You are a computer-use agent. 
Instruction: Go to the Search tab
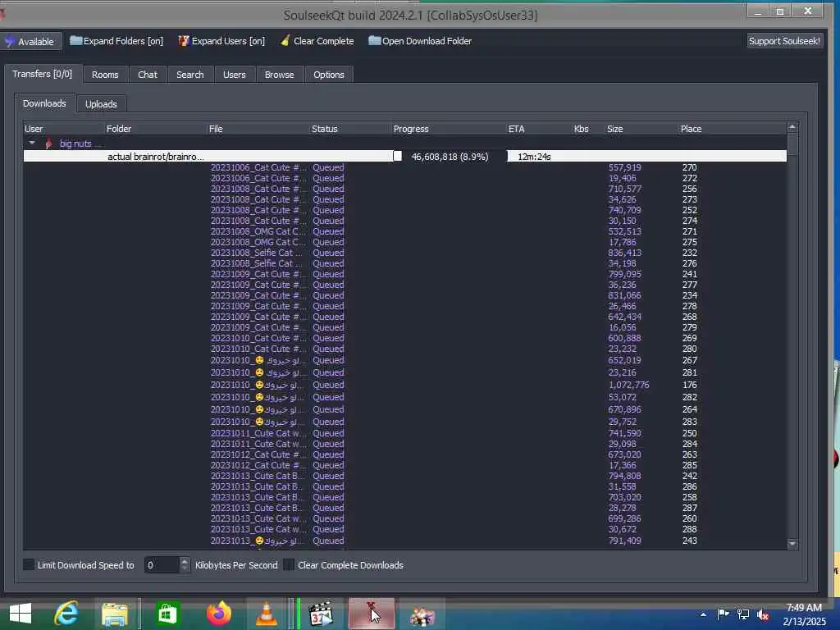click(190, 75)
